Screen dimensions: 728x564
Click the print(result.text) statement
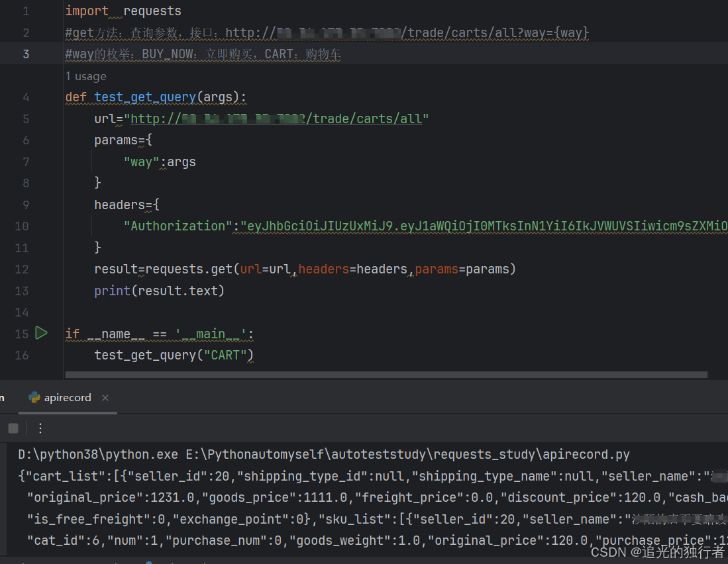(159, 291)
